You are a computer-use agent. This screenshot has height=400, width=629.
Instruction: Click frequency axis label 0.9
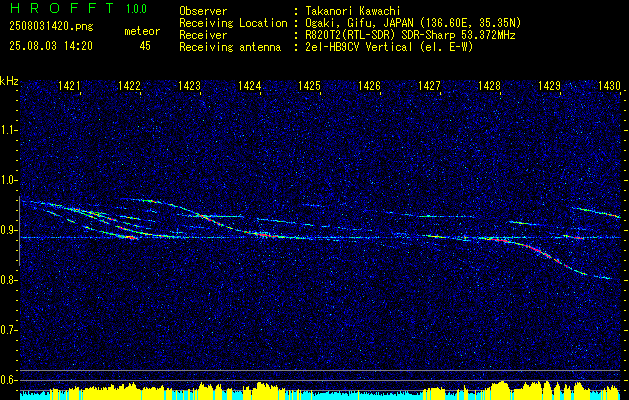coord(8,230)
